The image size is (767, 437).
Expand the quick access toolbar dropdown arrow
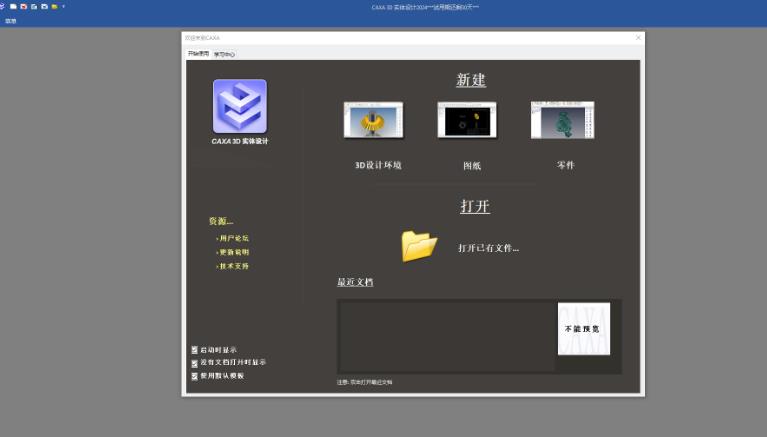tap(64, 6)
